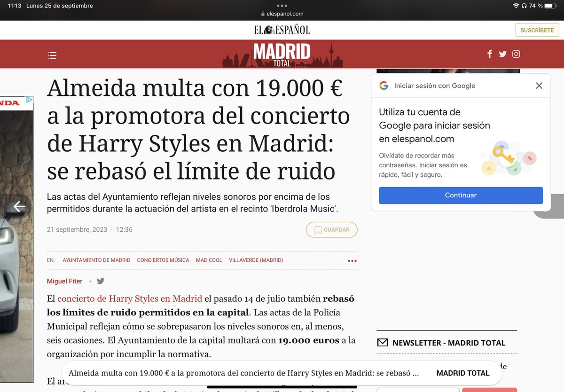The width and height of the screenshot is (564, 392).
Task: Click the main headline 'Almeida multa con 19.000 €'
Action: [198, 130]
